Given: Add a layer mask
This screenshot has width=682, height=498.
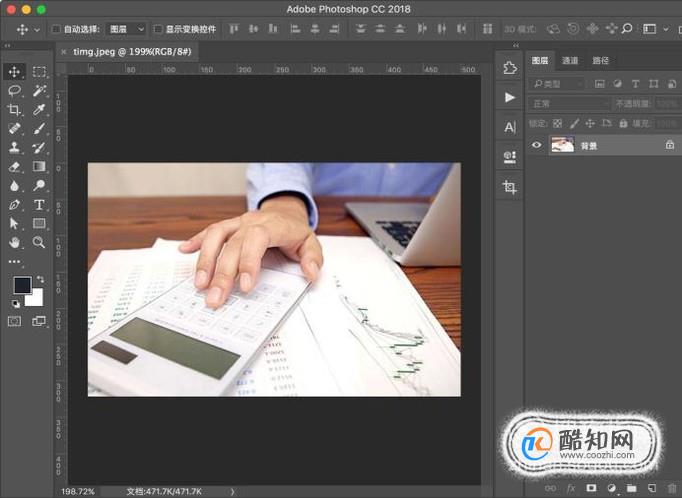Looking at the screenshot, I should [x=591, y=488].
